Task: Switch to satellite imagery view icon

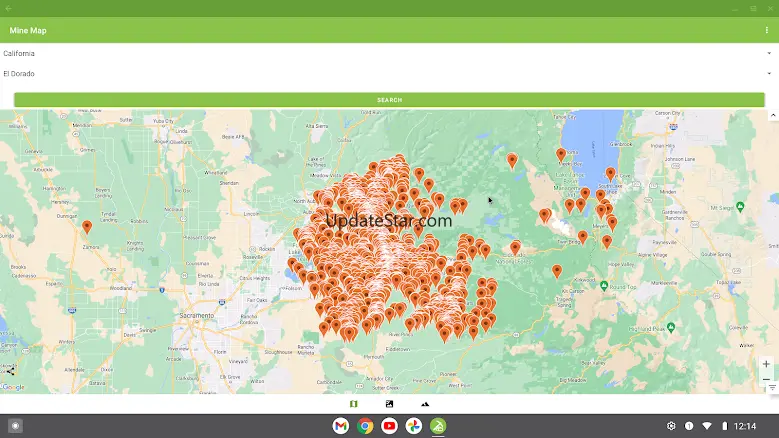Action: click(x=390, y=404)
